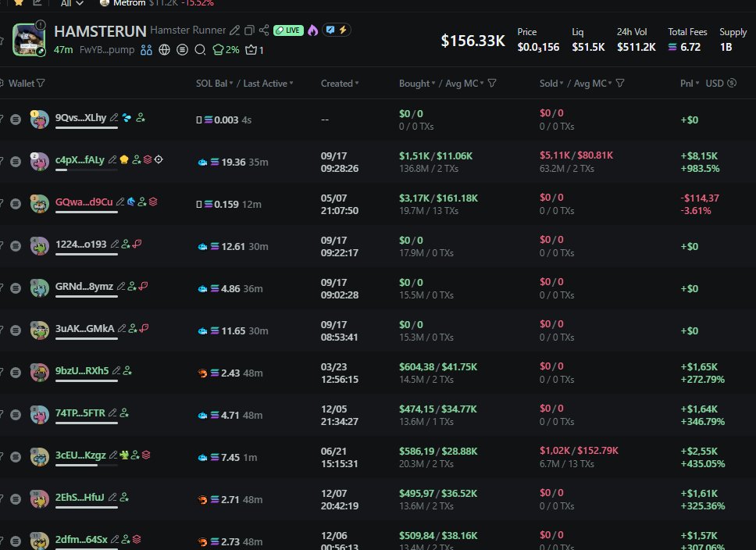Sort by the Last Active column

coord(268,83)
